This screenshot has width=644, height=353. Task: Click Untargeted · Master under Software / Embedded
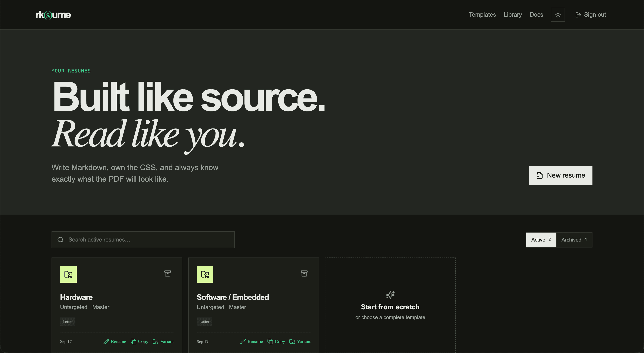[221, 307]
